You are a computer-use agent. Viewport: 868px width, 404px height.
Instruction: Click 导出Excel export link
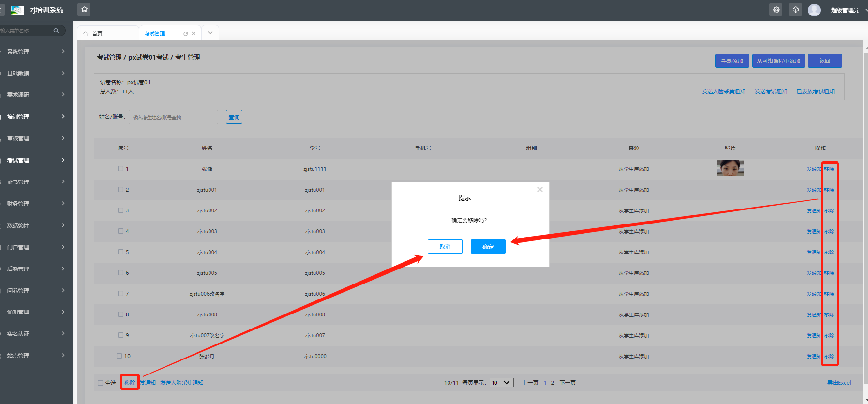point(839,383)
